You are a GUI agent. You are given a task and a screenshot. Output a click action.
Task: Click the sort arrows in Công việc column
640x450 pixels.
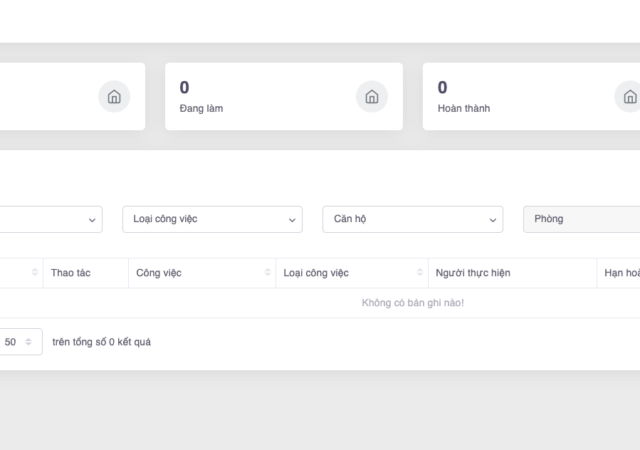(267, 273)
